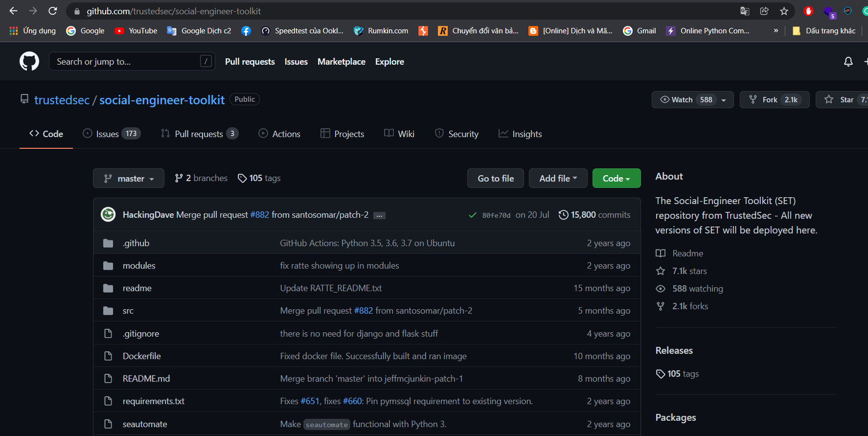This screenshot has height=436, width=868.
Task: Switch to the repository Pull requests tab
Action: [199, 134]
